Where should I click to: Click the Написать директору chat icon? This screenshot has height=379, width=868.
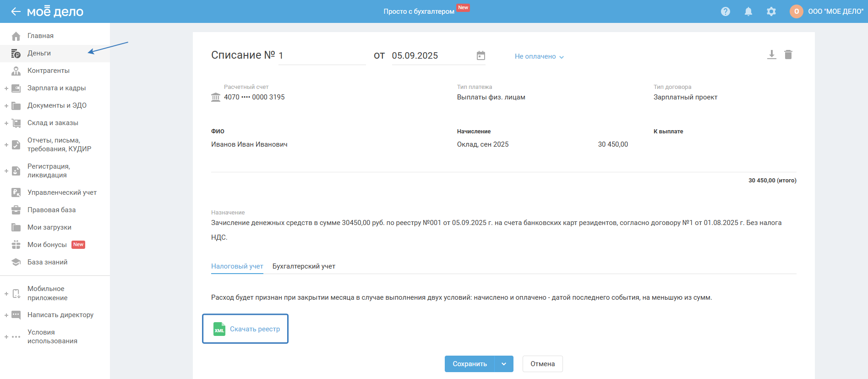coord(16,315)
